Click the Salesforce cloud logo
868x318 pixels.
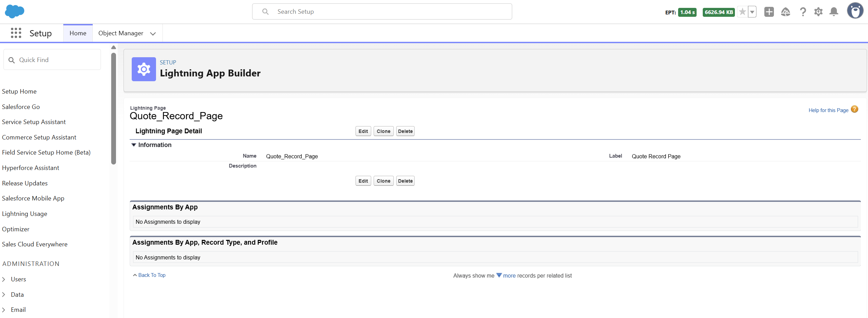click(15, 12)
